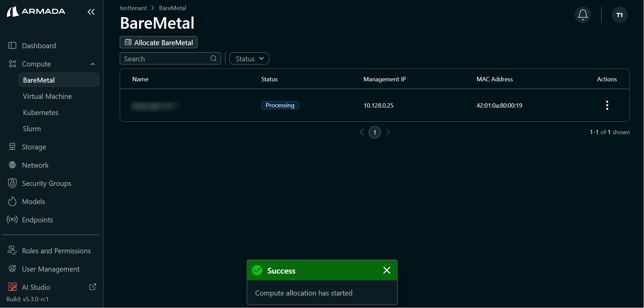Click the Management IP column header
The image size is (644, 308).
click(x=385, y=79)
